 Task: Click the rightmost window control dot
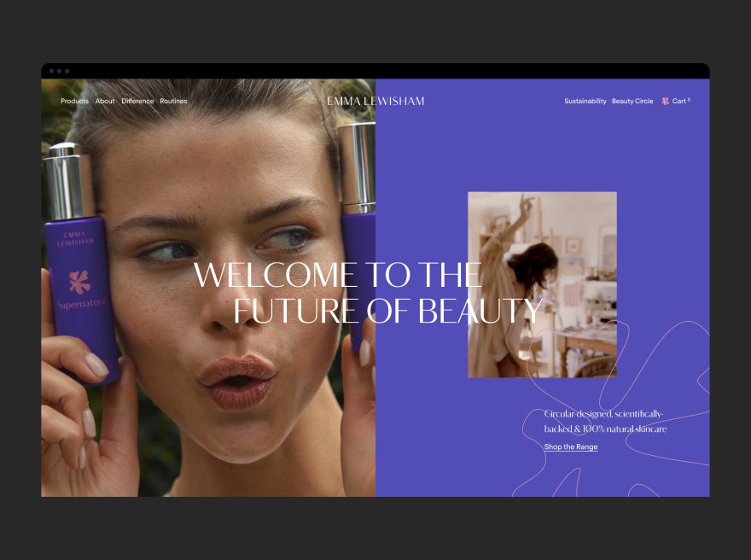[67, 71]
